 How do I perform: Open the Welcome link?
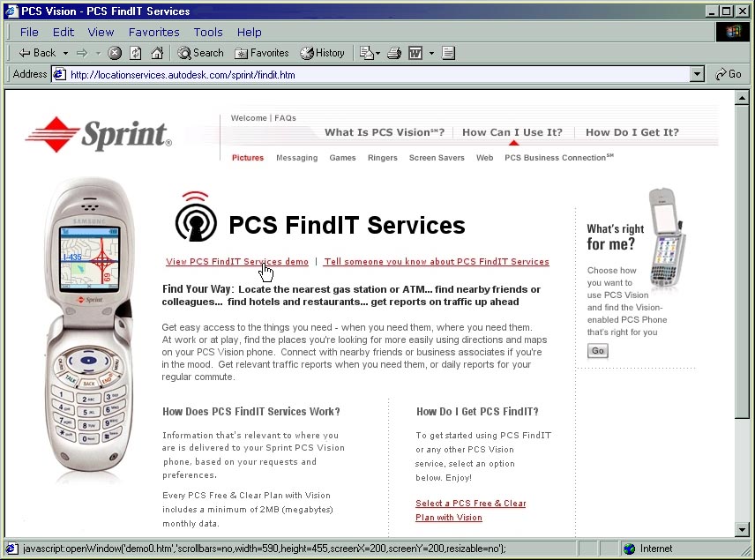(x=249, y=118)
